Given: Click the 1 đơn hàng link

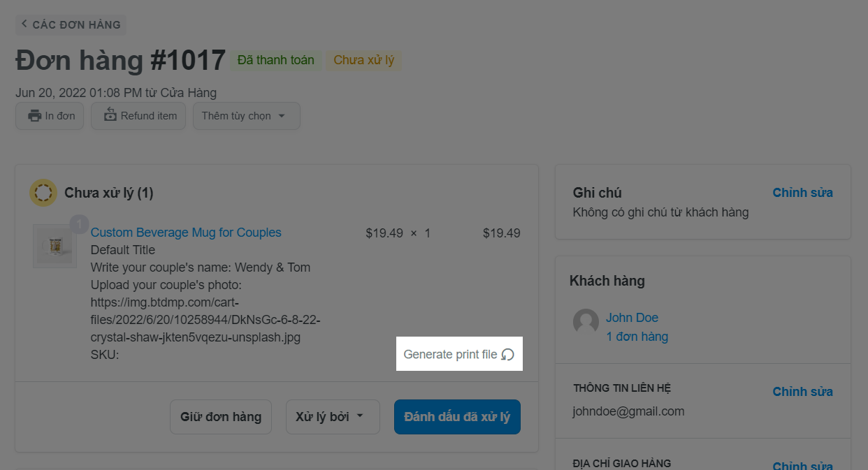Looking at the screenshot, I should [637, 337].
